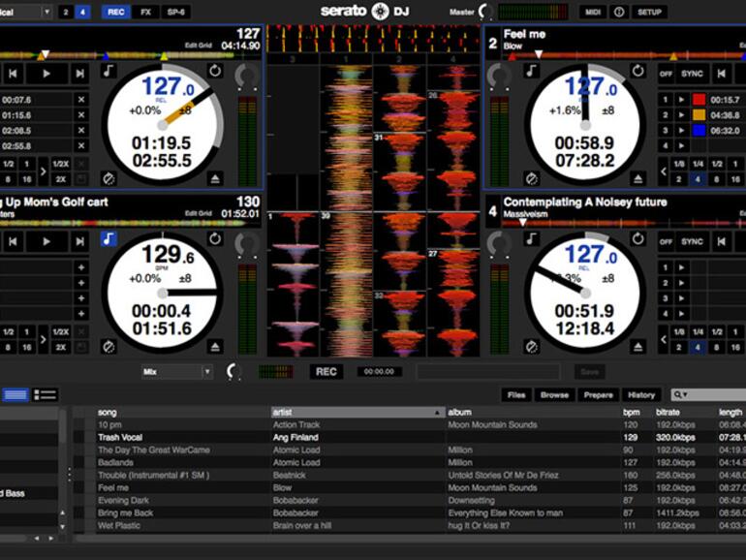Open the Prepare panel

tap(598, 395)
